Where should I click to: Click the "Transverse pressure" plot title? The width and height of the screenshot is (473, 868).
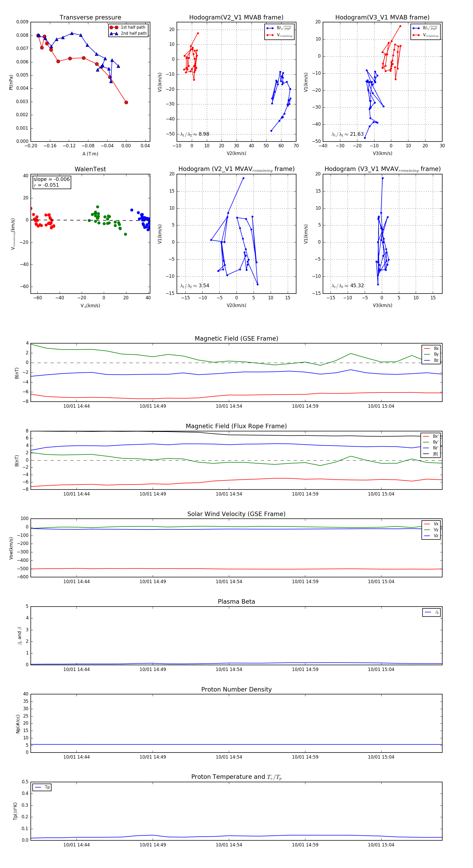point(90,18)
